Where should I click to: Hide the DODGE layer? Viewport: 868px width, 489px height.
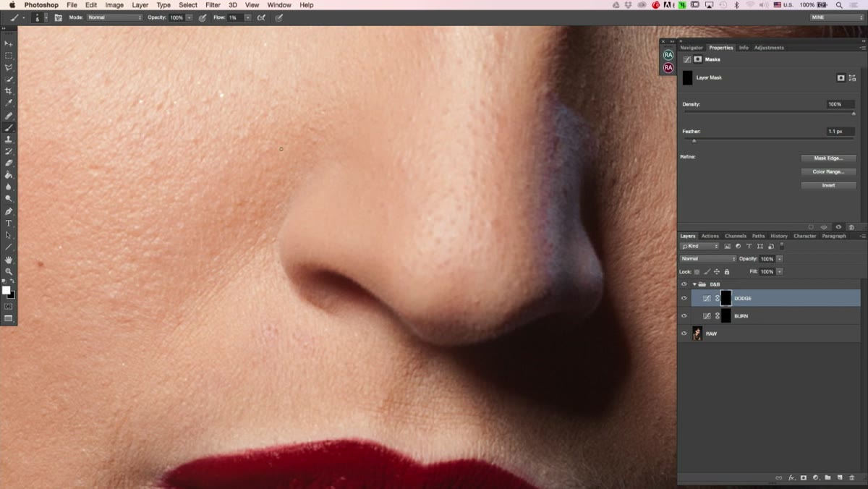pos(684,298)
